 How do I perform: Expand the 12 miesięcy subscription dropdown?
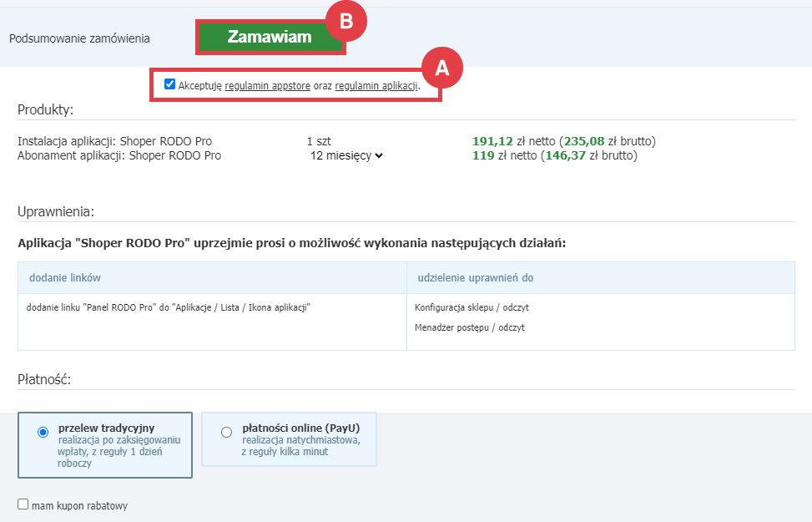346,155
